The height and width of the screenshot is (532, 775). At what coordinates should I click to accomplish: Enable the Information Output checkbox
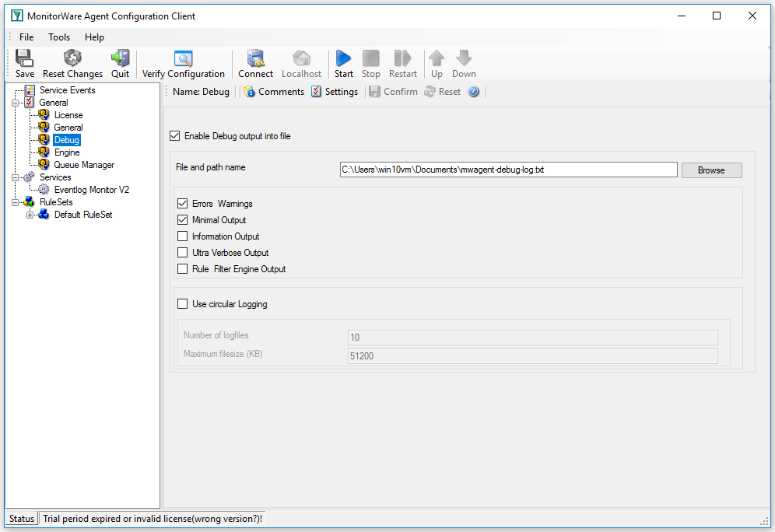click(x=182, y=236)
